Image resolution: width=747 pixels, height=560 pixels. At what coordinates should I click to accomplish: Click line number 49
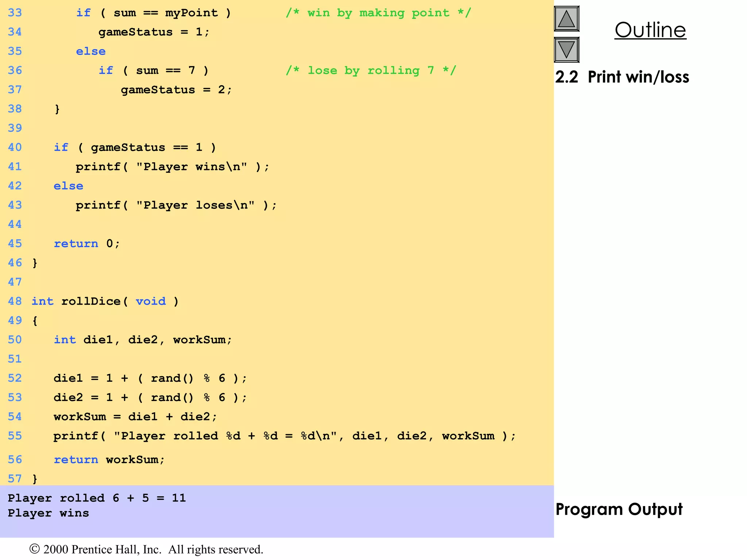click(x=15, y=320)
